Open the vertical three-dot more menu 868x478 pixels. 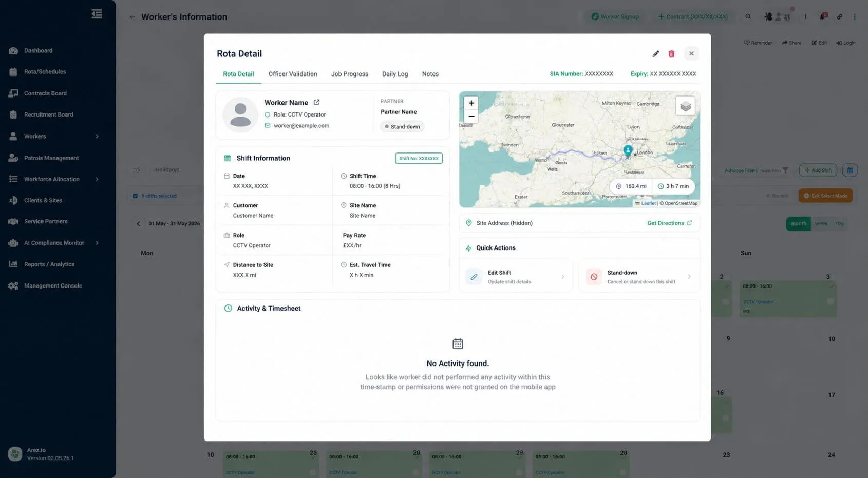pyautogui.click(x=855, y=16)
